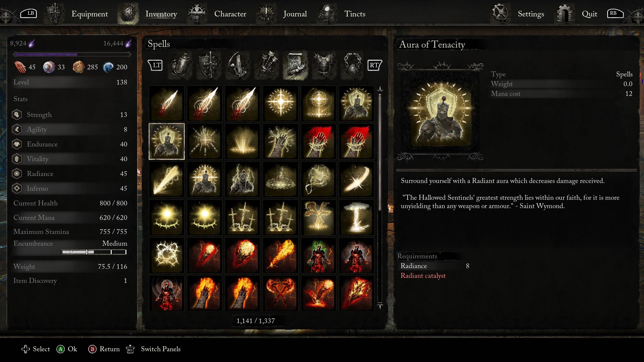Select the lightning pillar cloud spell

click(x=356, y=217)
